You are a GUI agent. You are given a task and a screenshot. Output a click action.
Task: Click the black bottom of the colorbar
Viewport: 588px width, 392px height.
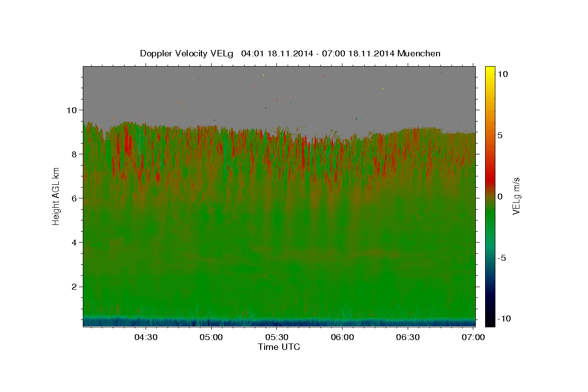(x=490, y=322)
